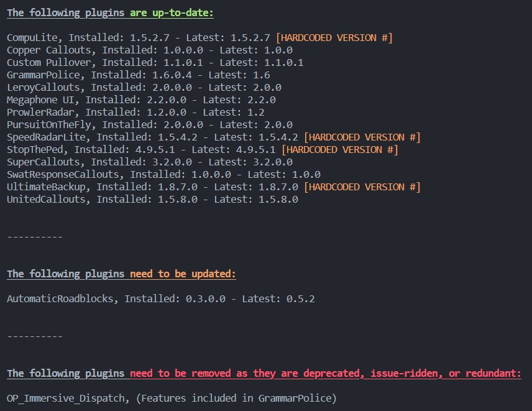The height and width of the screenshot is (411, 532).
Task: Click the GrammarPolice installed version line
Action: [x=138, y=75]
